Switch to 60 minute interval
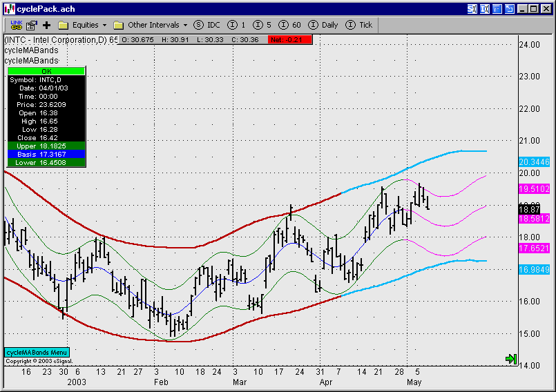The image size is (556, 392). (x=289, y=25)
